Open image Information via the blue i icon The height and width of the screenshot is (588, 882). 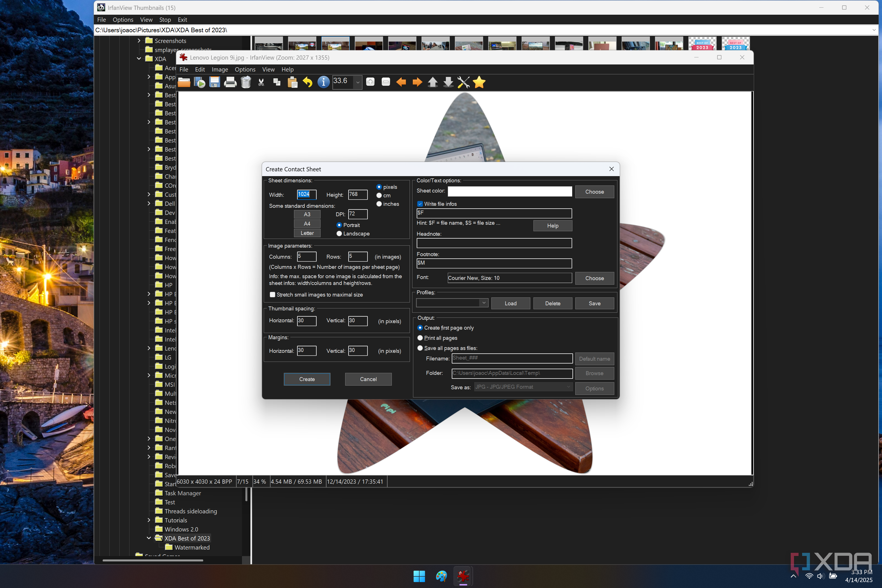pos(323,82)
